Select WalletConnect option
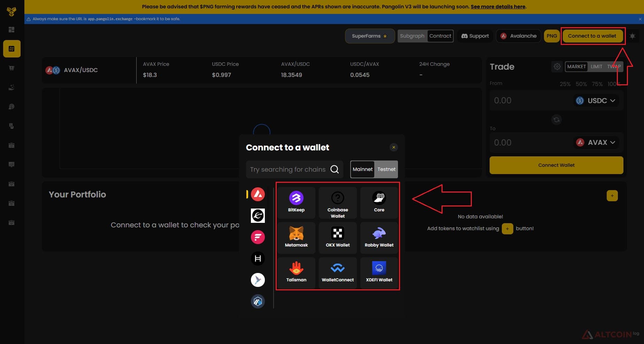Viewport: 644px width, 344px height. [338, 273]
